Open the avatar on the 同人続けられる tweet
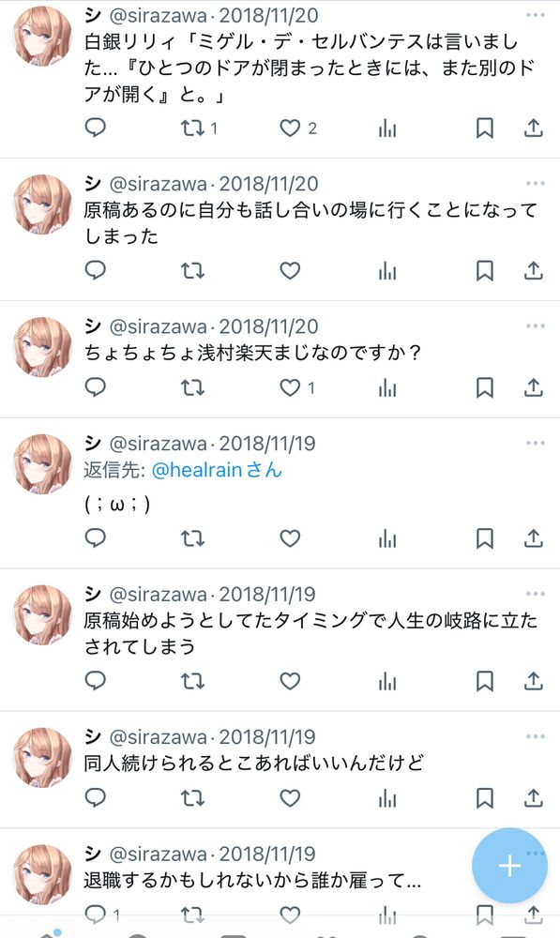The height and width of the screenshot is (938, 560). pyautogui.click(x=42, y=757)
